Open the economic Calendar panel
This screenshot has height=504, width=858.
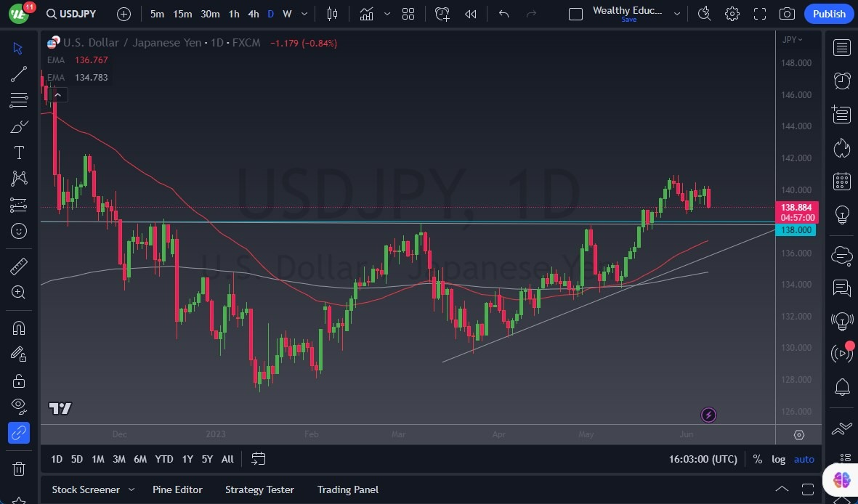click(x=841, y=181)
